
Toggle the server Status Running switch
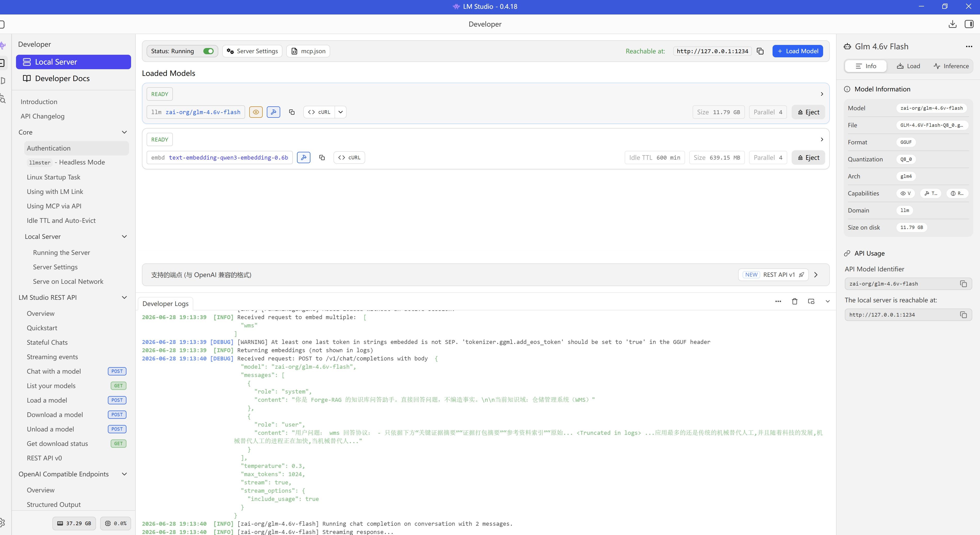tap(208, 51)
